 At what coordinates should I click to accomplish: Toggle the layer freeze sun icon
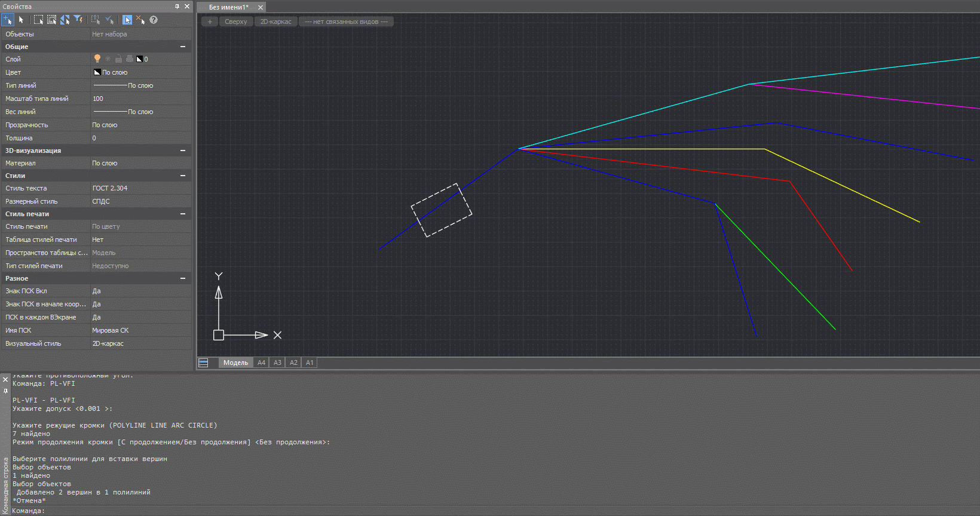[x=108, y=59]
